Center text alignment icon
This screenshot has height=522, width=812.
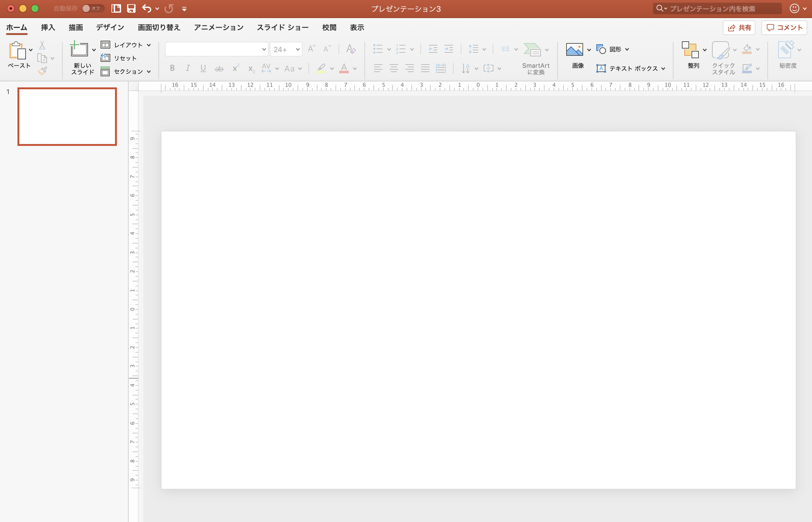coord(394,68)
